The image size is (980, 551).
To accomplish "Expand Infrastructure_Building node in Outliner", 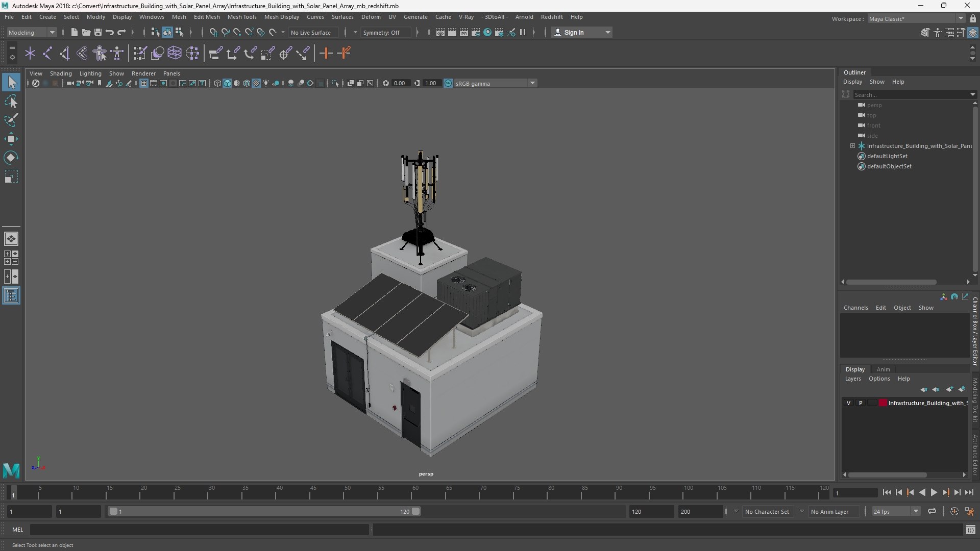I will coord(852,146).
